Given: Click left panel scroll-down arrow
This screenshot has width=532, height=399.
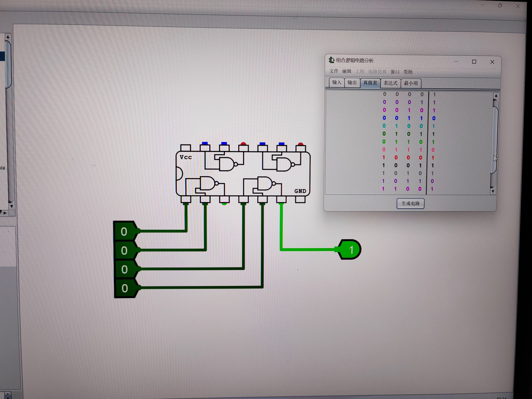Looking at the screenshot, I should click(x=11, y=206).
